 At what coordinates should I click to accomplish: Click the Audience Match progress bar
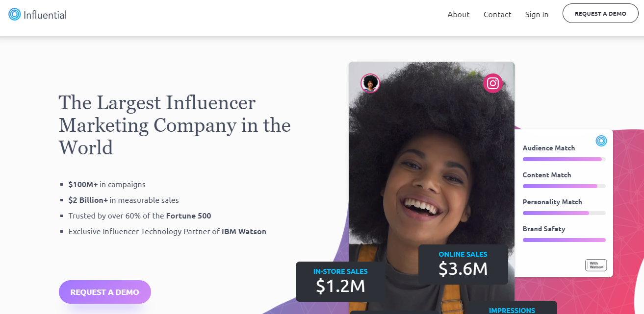[564, 159]
